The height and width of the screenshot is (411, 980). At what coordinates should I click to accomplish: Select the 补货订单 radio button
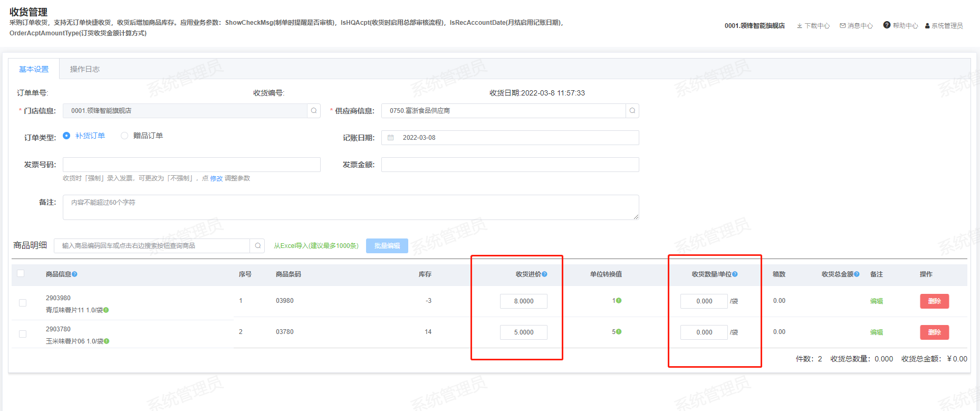(x=66, y=136)
